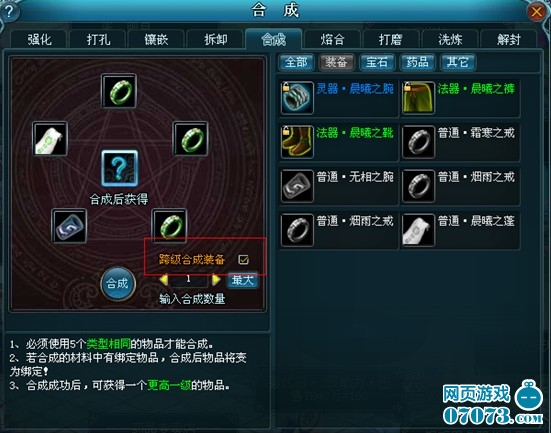Click the round 合成 button
Viewport: 551px width, 433px height.
[x=118, y=283]
